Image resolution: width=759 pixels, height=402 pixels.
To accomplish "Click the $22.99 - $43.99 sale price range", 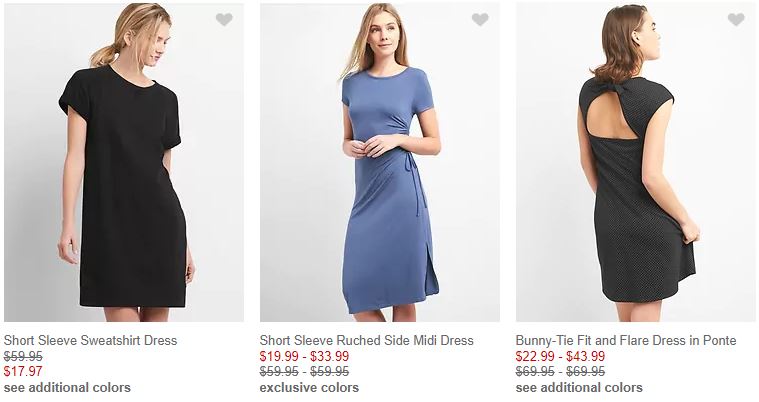I will coord(560,355).
